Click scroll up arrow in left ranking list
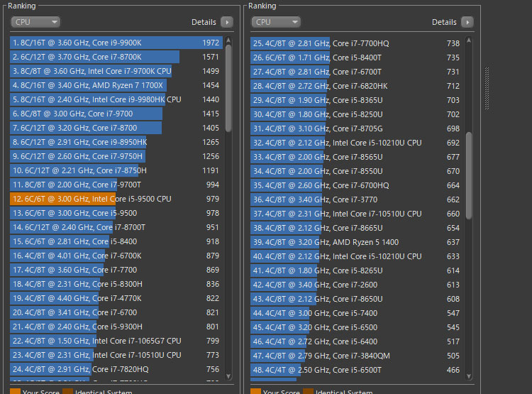Image resolution: width=532 pixels, height=394 pixels. [x=228, y=40]
